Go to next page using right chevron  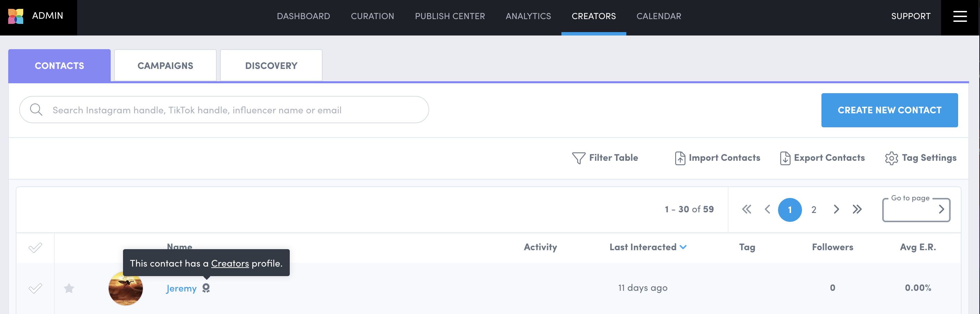click(836, 210)
